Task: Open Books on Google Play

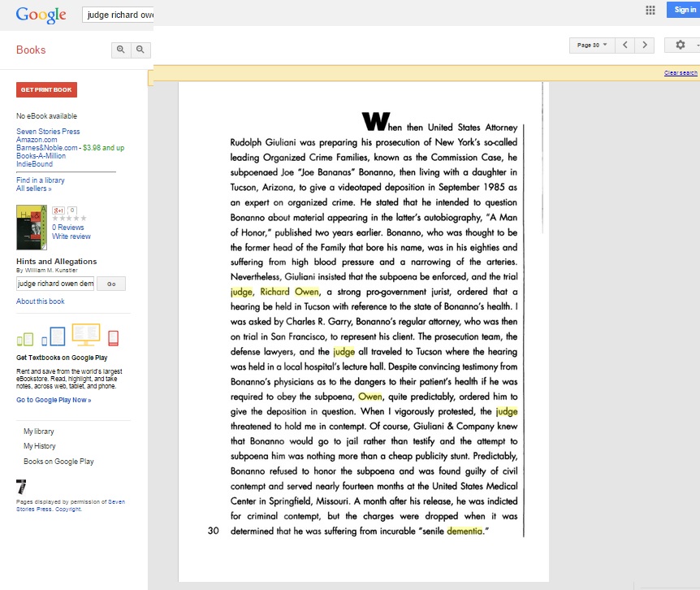Action: click(x=58, y=462)
